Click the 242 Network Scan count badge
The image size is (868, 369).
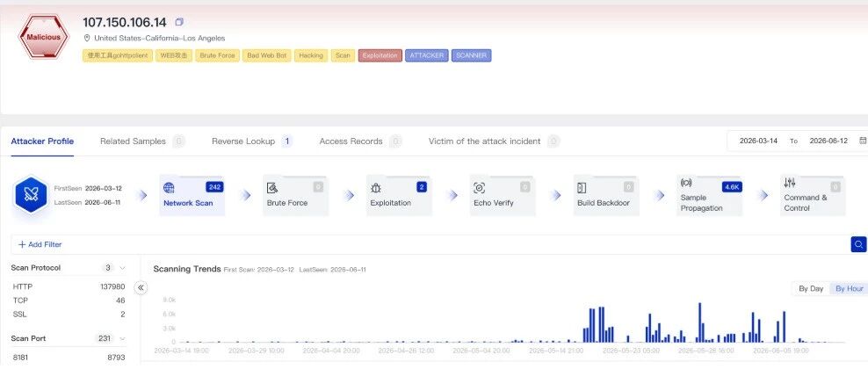pyautogui.click(x=214, y=187)
